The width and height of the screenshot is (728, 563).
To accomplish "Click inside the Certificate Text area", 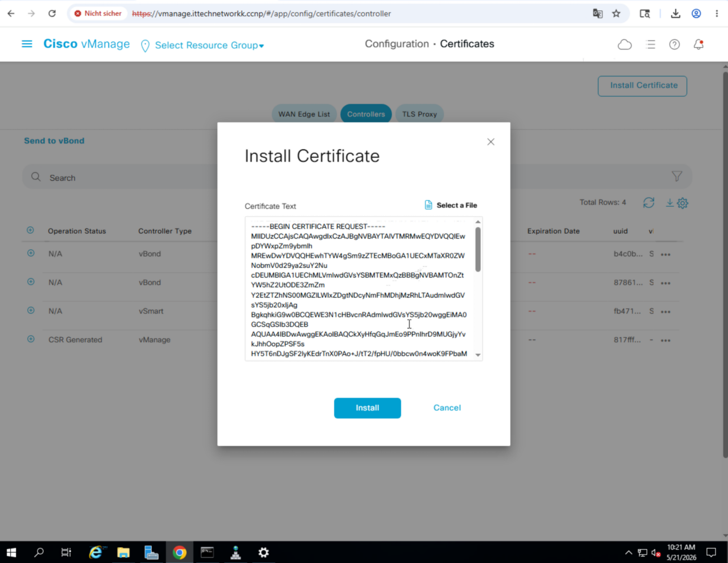I will point(359,289).
